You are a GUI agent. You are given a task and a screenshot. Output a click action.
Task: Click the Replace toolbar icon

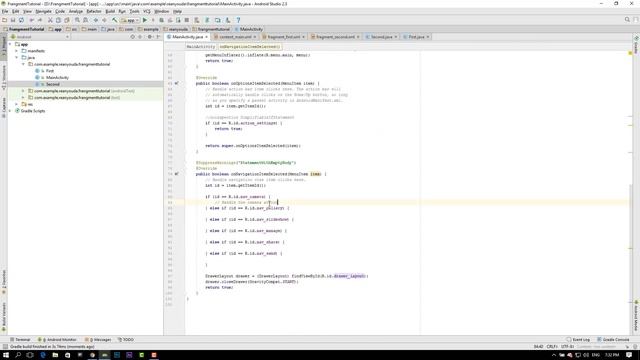(x=85, y=20)
